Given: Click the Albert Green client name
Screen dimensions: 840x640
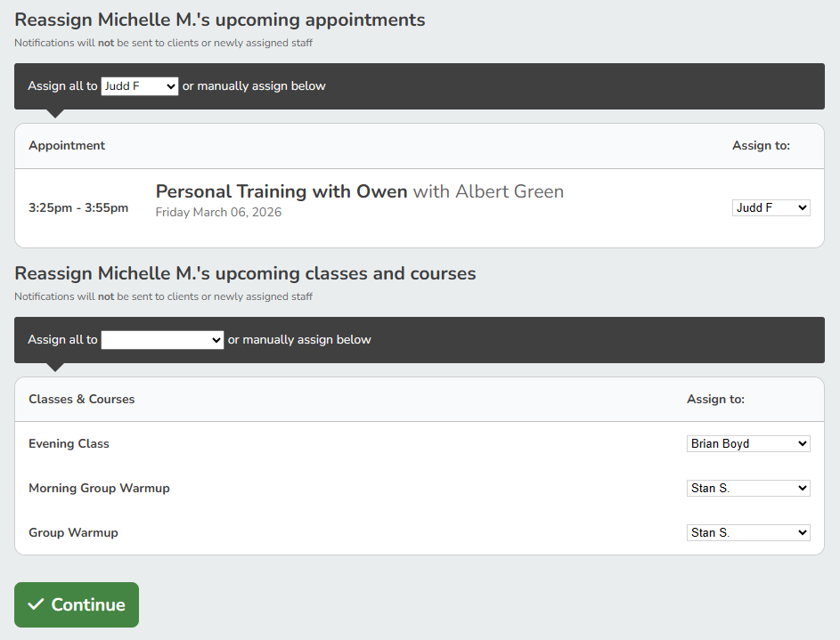Looking at the screenshot, I should coord(509,191).
